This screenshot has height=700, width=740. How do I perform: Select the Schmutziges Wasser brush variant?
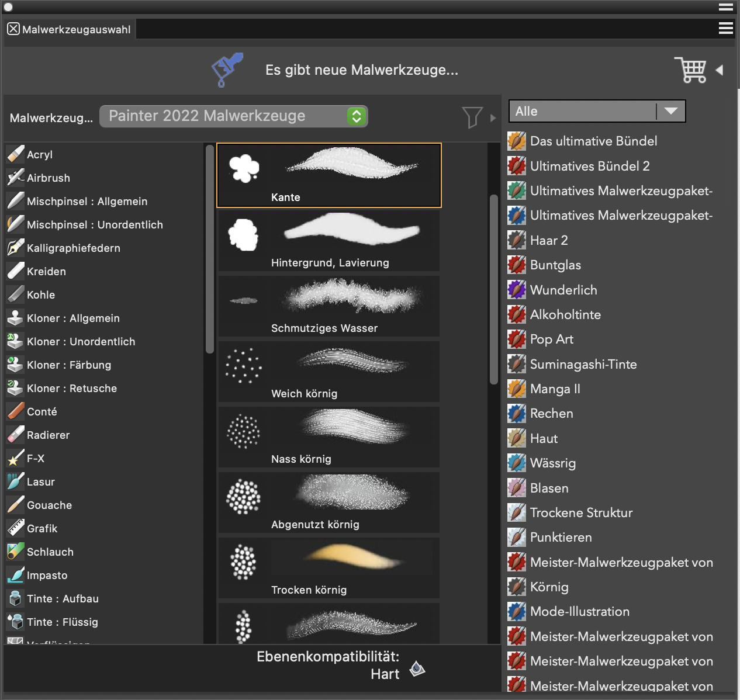[x=328, y=306]
